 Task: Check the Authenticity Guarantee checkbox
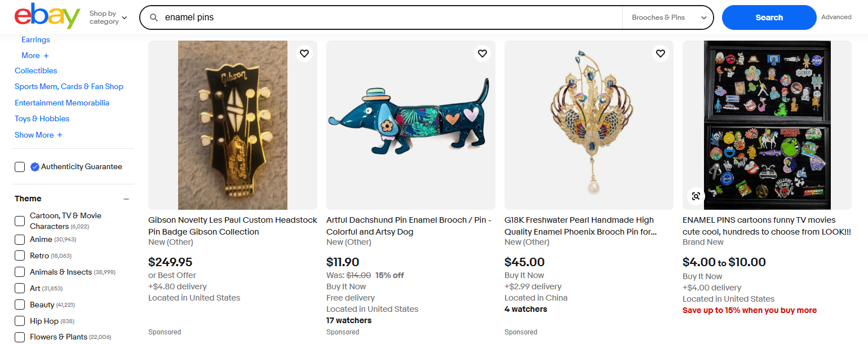[20, 167]
